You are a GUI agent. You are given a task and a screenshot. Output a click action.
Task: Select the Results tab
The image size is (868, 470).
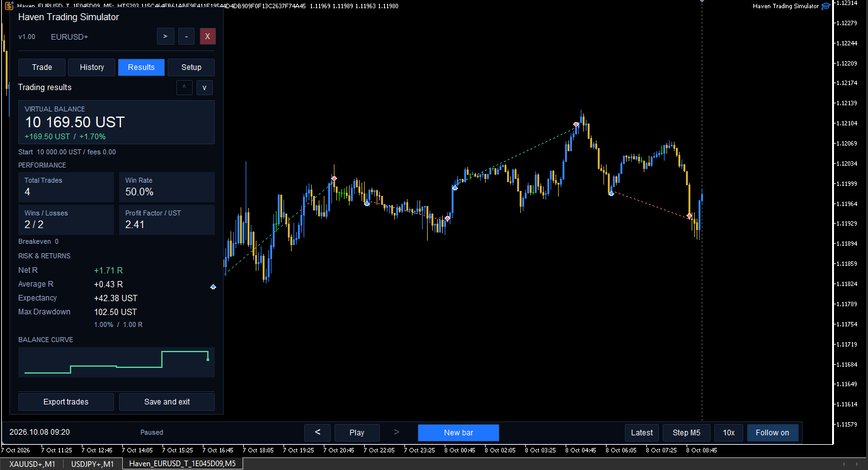click(x=141, y=67)
